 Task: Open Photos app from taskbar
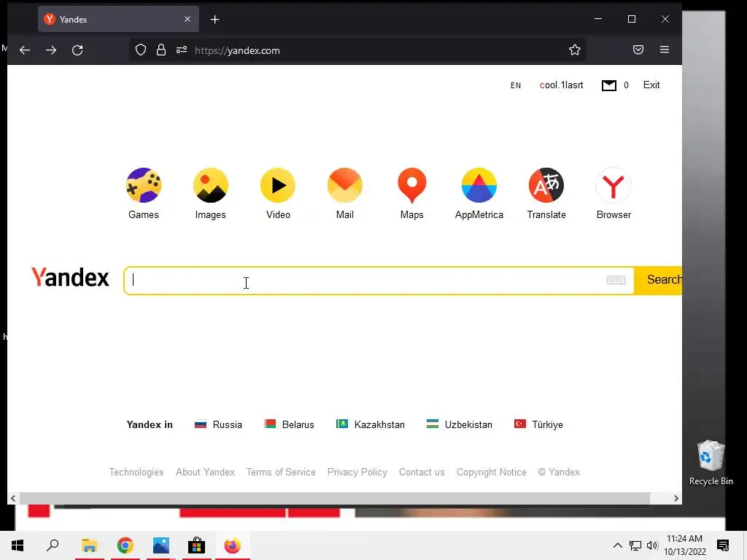click(161, 545)
